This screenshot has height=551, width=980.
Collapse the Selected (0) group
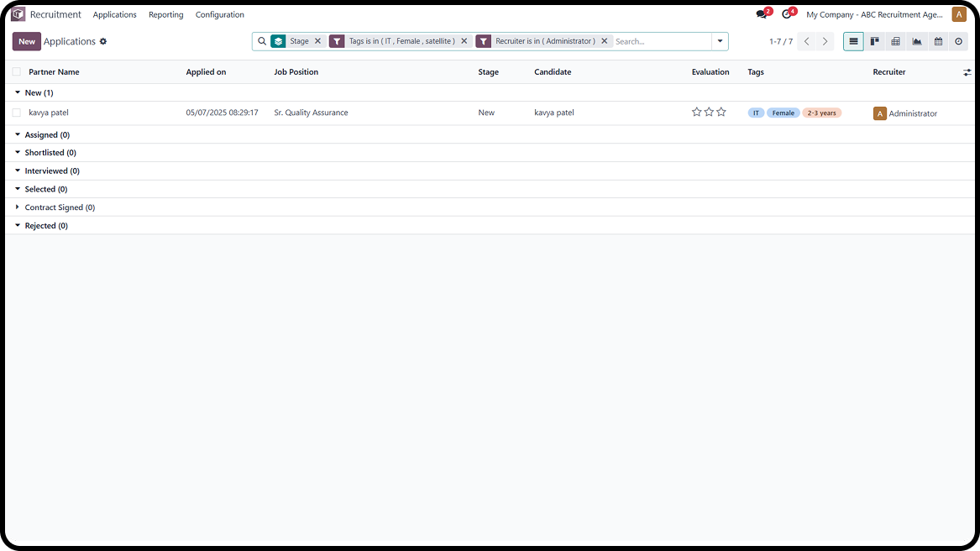click(18, 189)
